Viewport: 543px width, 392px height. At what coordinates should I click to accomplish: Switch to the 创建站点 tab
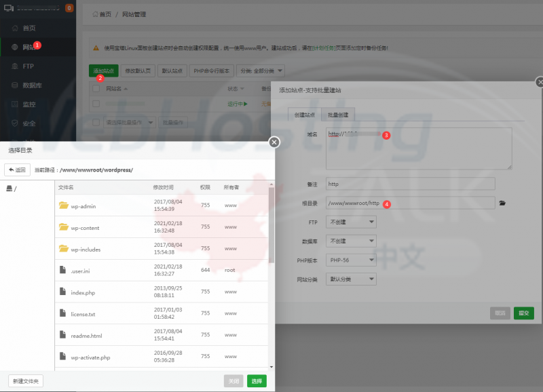point(303,115)
